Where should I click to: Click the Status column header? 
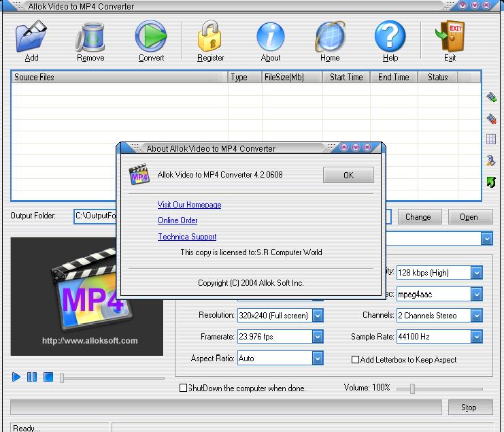[x=437, y=77]
